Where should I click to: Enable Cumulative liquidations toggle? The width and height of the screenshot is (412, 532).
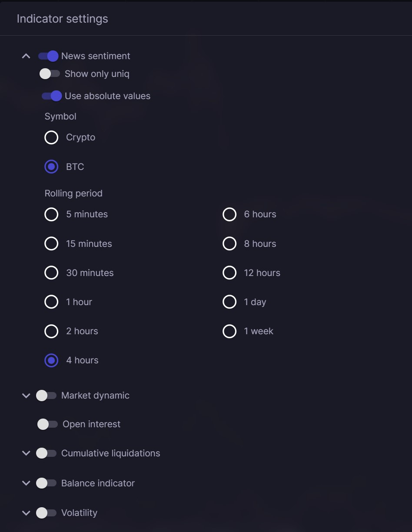tap(46, 453)
